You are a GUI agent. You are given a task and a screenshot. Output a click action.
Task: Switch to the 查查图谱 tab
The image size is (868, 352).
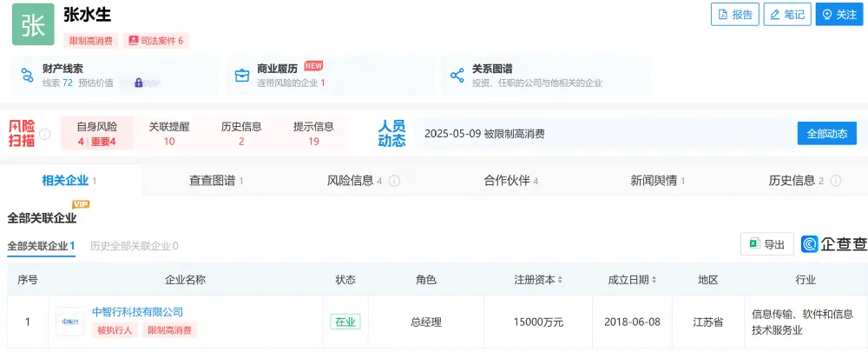(x=216, y=180)
